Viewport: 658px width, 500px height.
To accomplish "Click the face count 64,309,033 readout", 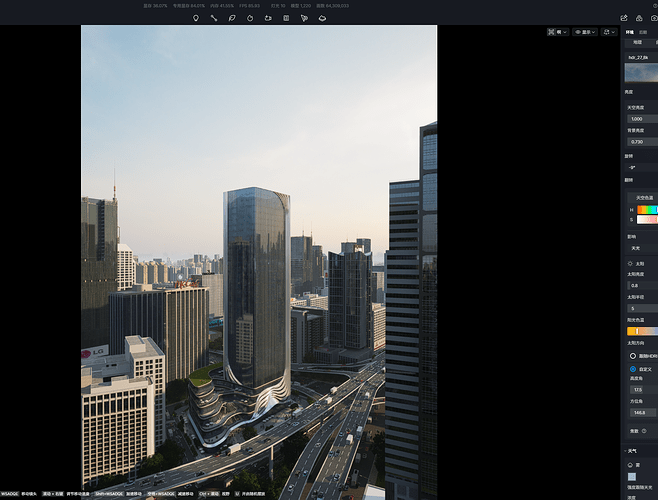I will click(x=332, y=6).
